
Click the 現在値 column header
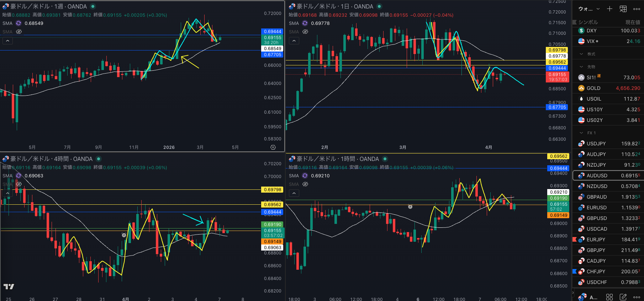click(x=632, y=22)
